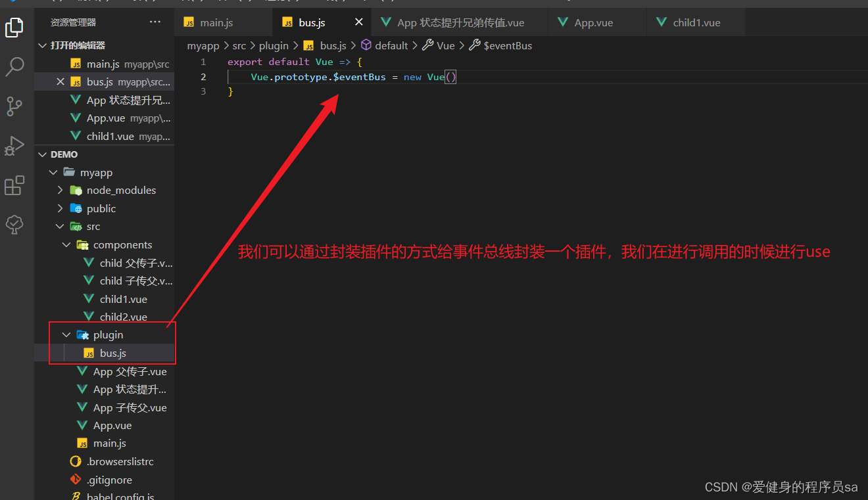Open babel.config.js file
Viewport: 868px width, 500px height.
104,496
